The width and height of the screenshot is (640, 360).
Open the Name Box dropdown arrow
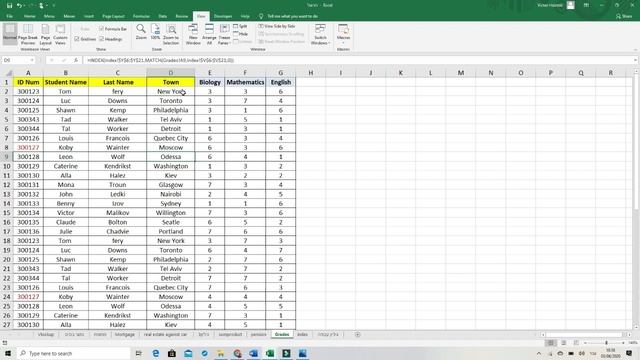pyautogui.click(x=32, y=60)
